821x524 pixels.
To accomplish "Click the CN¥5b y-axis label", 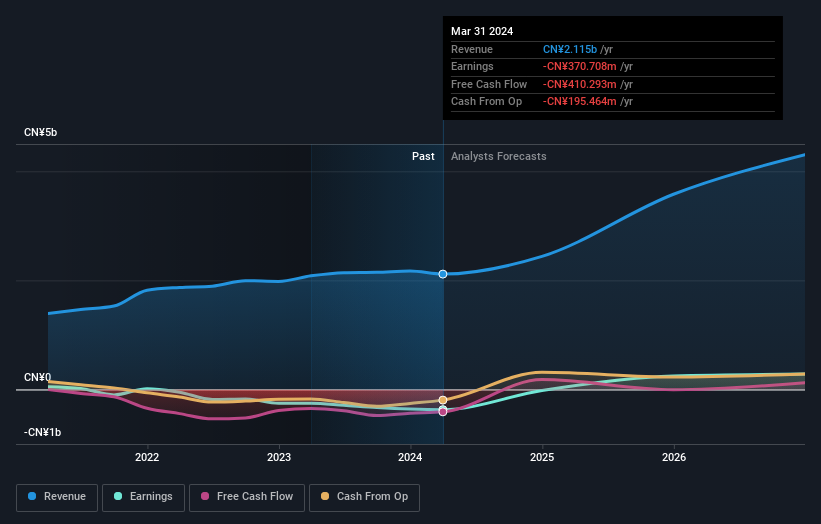I will point(40,132).
